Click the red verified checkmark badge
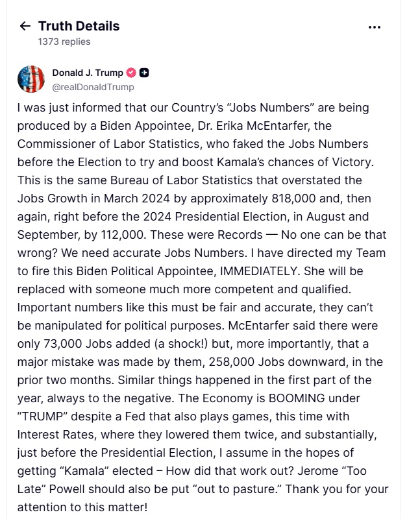The width and height of the screenshot is (420, 519). 131,73
